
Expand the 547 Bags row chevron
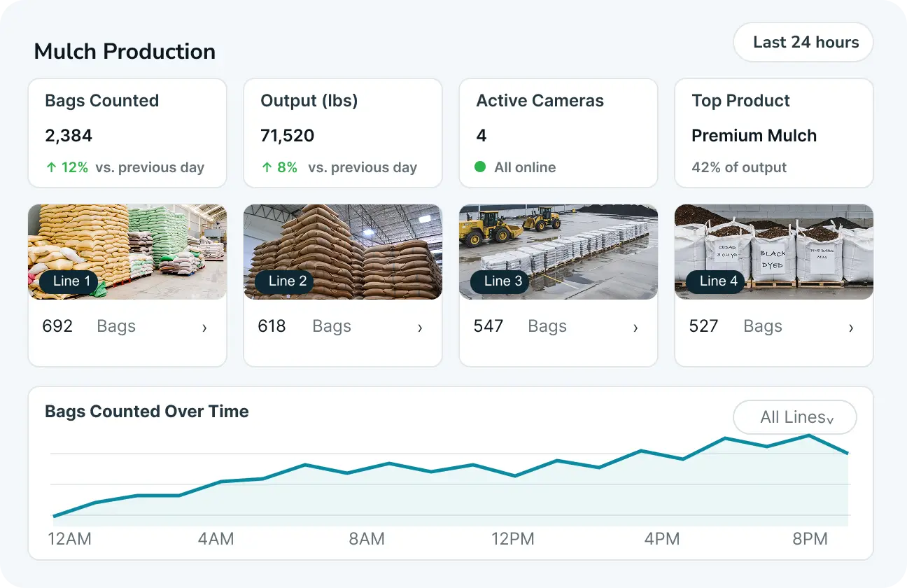pyautogui.click(x=635, y=328)
